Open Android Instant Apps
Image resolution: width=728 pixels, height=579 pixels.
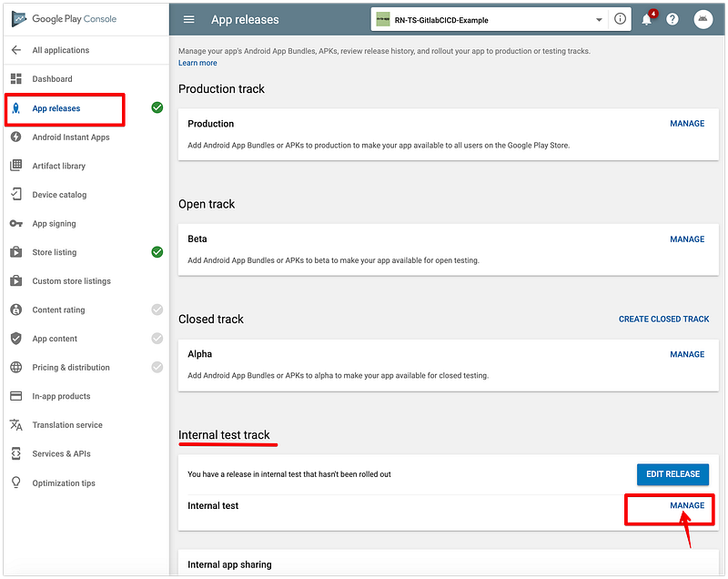coord(71,137)
